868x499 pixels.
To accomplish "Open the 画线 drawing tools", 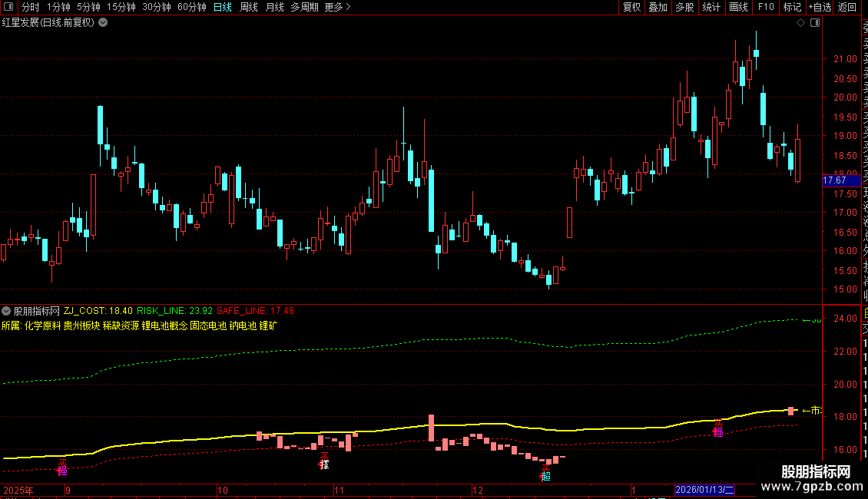I will [738, 7].
